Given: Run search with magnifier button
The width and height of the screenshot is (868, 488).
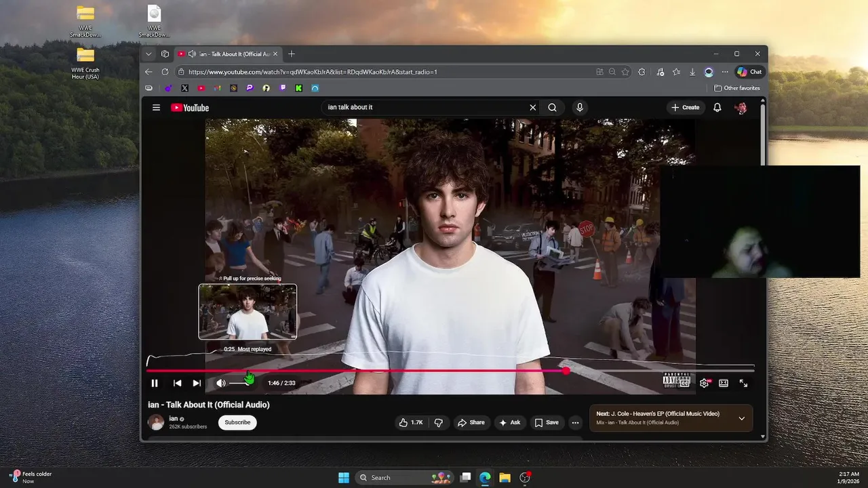Looking at the screenshot, I should click(552, 107).
